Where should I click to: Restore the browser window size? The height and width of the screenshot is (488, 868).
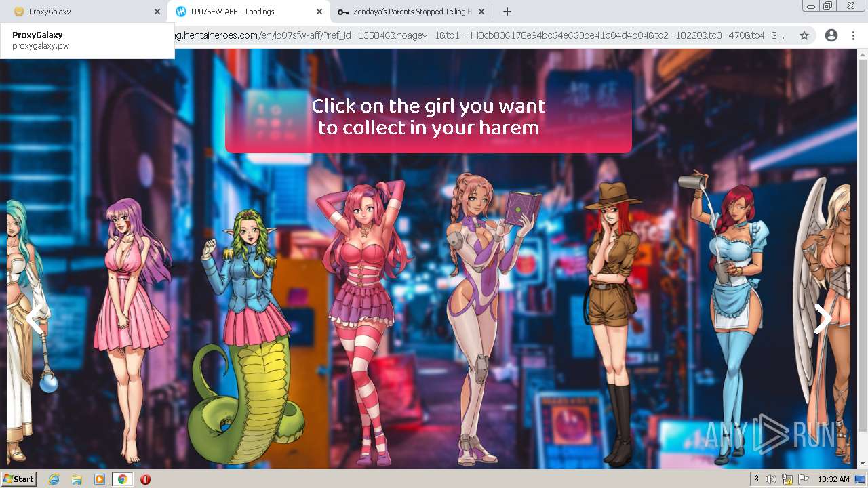(828, 5)
